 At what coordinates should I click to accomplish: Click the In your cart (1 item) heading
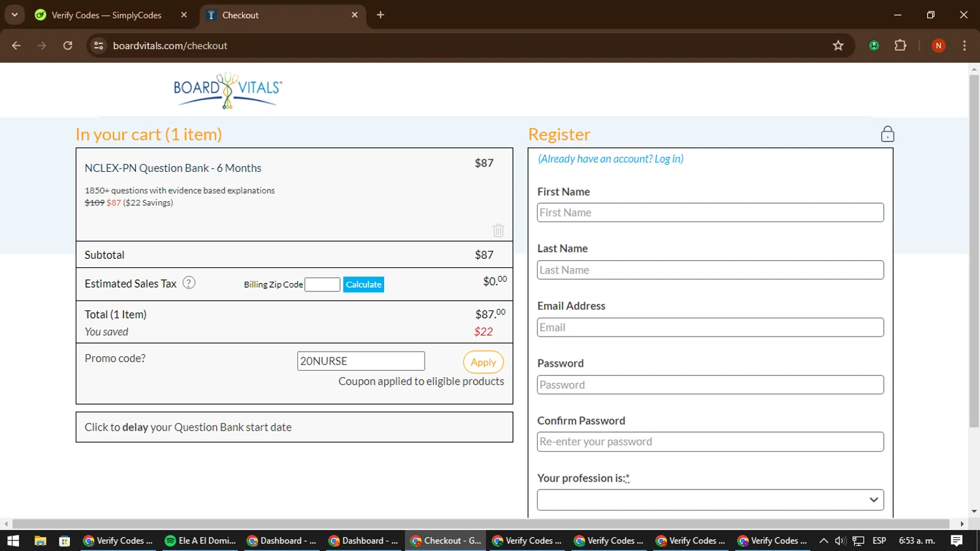pyautogui.click(x=149, y=134)
